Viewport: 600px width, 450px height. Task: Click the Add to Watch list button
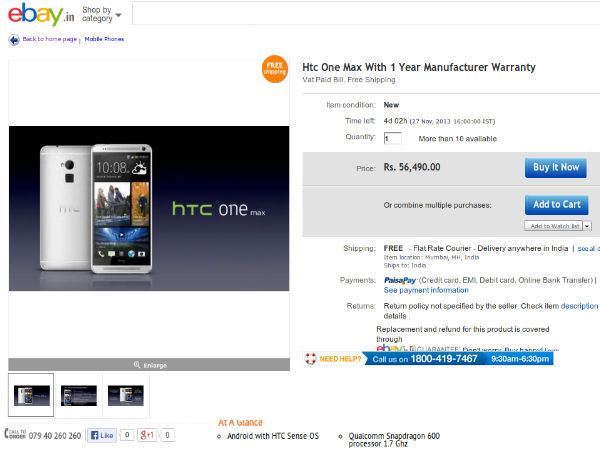click(x=553, y=226)
